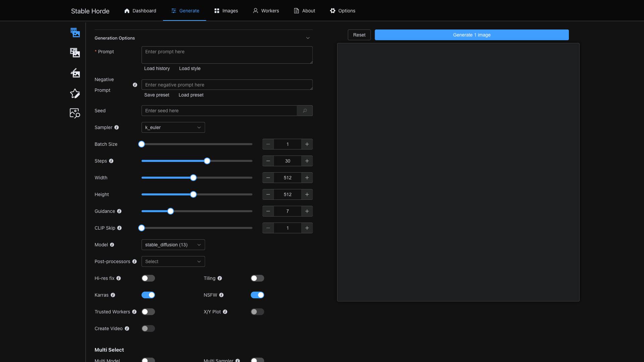The image size is (644, 362).
Task: Go to the Images tab
Action: pos(226,11)
